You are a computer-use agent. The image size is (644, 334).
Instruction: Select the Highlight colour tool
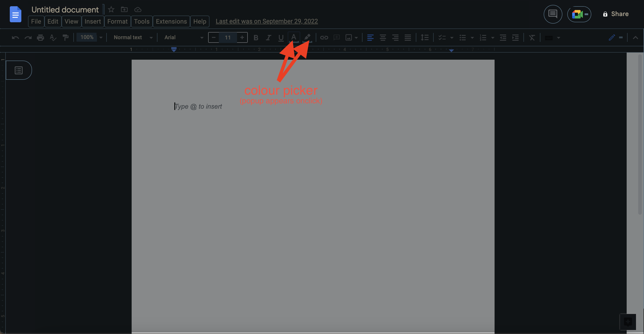pos(307,37)
